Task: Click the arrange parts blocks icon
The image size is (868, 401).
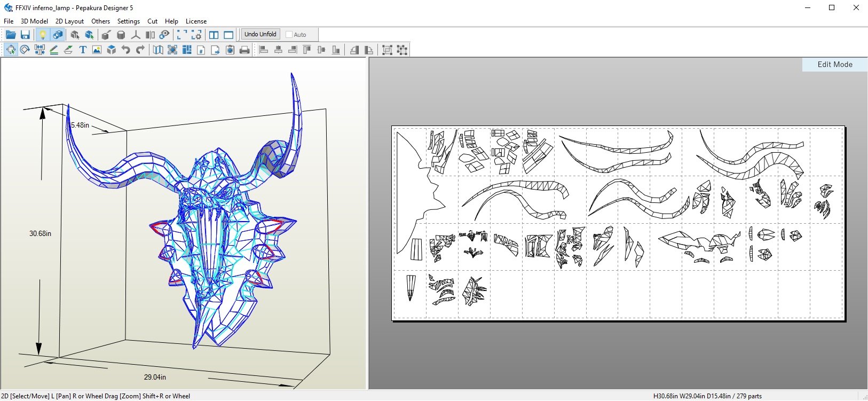Action: coord(187,50)
